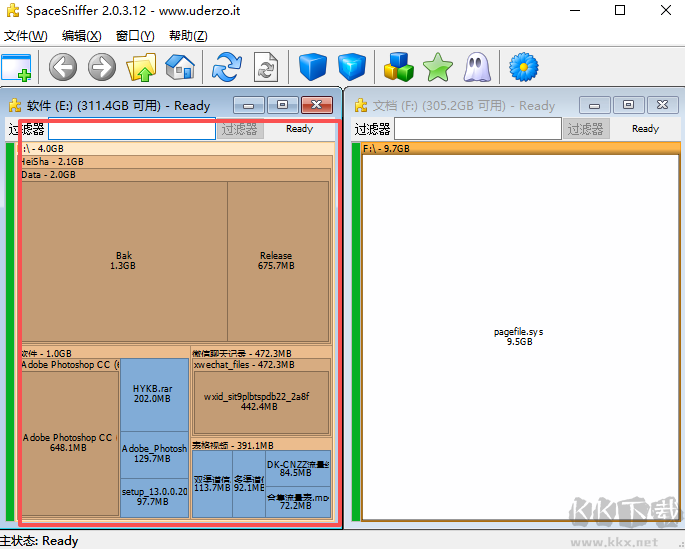The height and width of the screenshot is (549, 685).
Task: Click the filter input field in F: window
Action: (x=476, y=129)
